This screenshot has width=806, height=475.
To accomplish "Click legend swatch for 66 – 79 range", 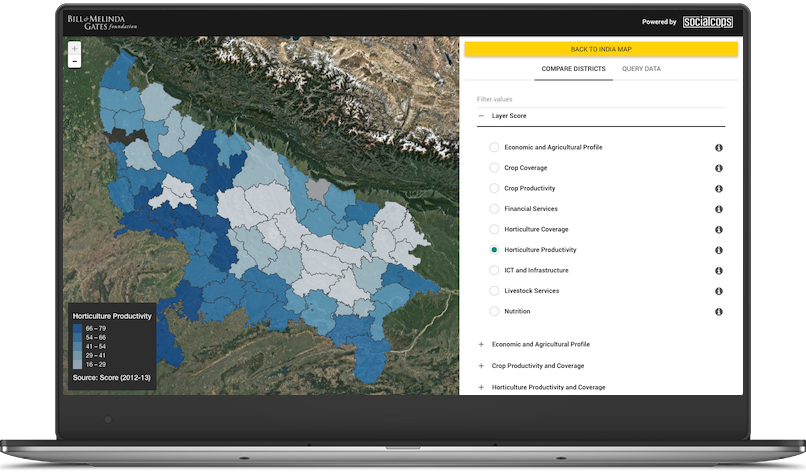I will pyautogui.click(x=77, y=328).
